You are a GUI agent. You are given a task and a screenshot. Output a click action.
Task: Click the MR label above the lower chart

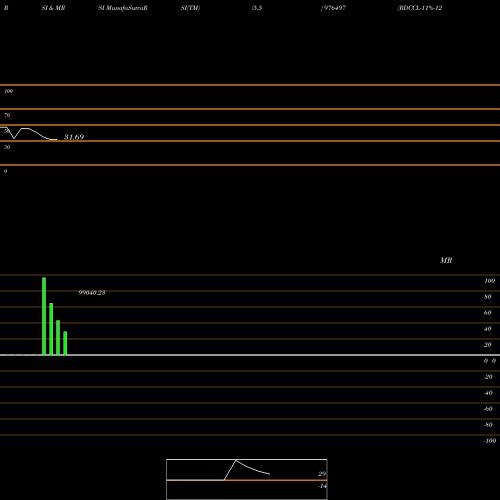(446, 260)
